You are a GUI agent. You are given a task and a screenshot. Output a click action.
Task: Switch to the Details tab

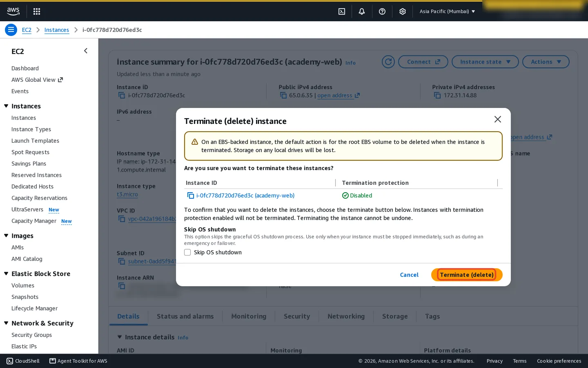point(128,316)
